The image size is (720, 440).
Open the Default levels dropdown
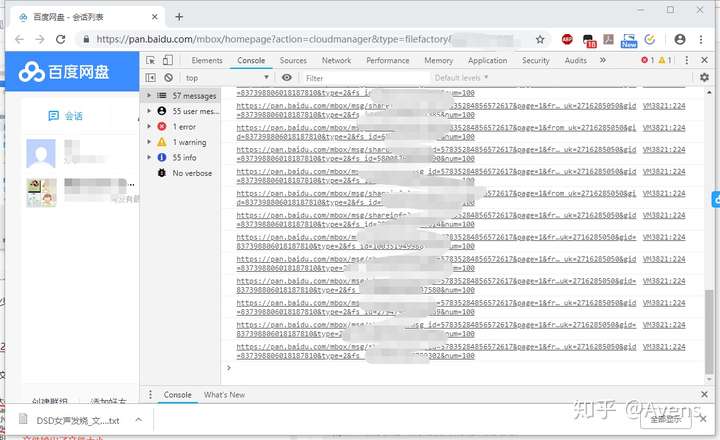coord(461,78)
